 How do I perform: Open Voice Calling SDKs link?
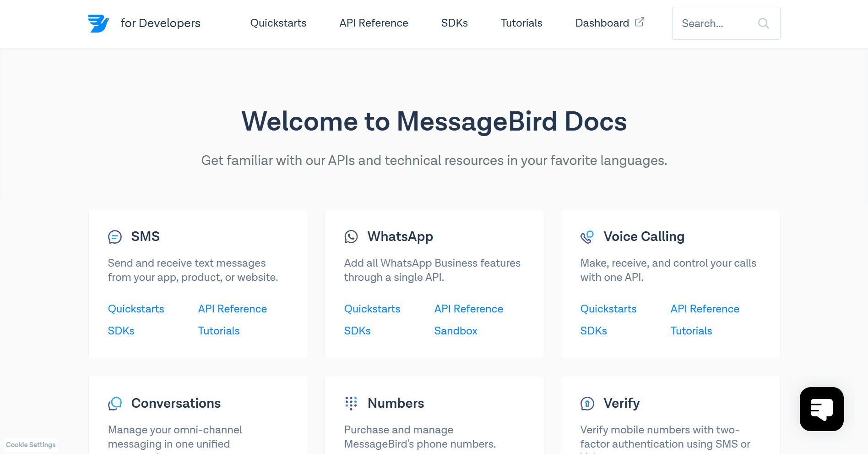click(594, 331)
